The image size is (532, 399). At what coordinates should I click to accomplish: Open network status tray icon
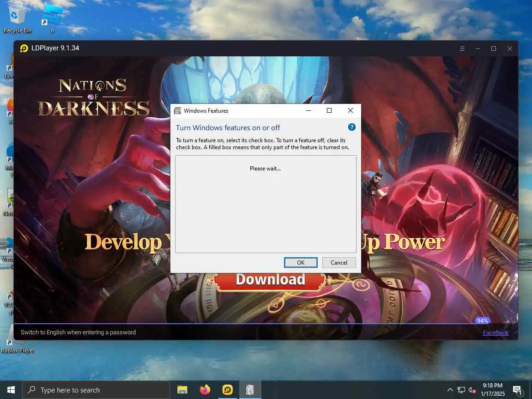coord(461,390)
